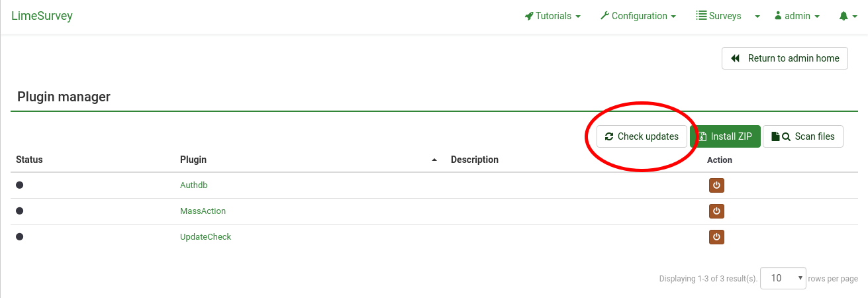Open the admin user dropdown

coord(797,16)
